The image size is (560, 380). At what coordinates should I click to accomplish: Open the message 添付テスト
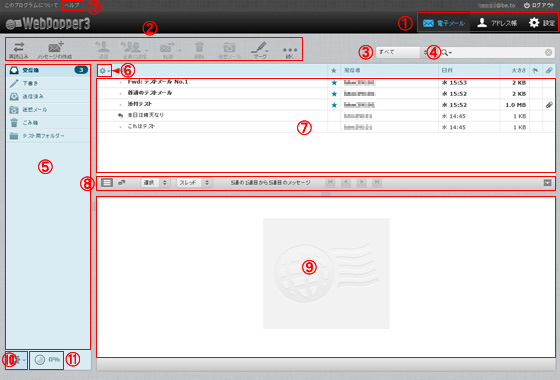[140, 104]
